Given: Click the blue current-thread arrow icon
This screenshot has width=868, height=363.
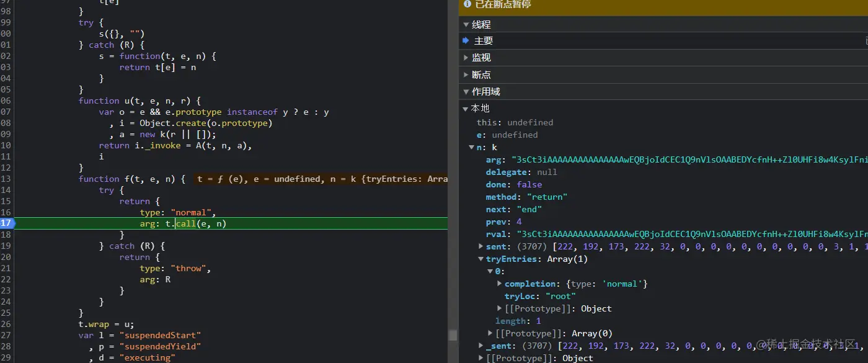Looking at the screenshot, I should [466, 41].
